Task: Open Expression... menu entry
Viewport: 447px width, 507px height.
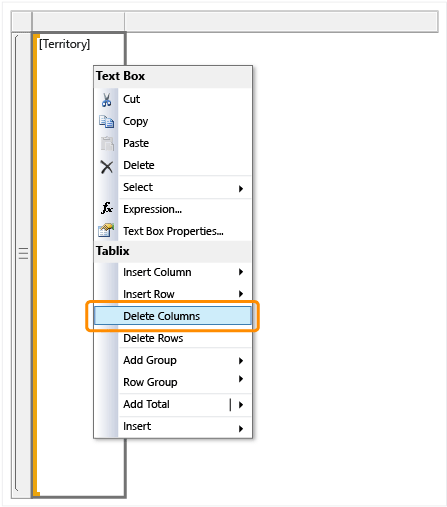Action: coord(173,209)
